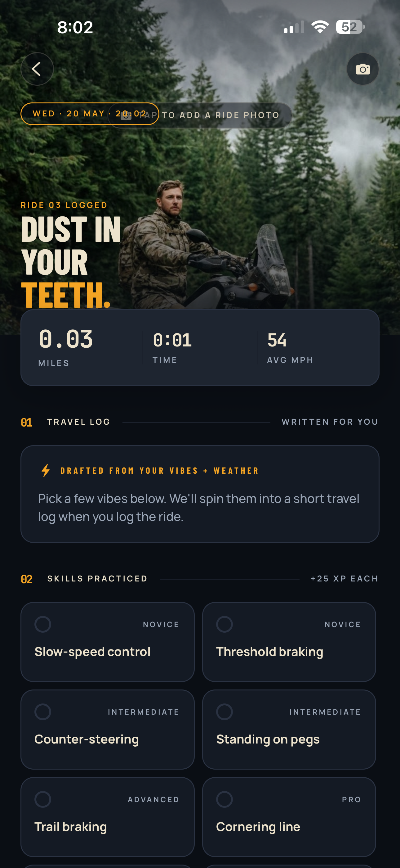Tap the back arrow button
400x868 pixels.
(37, 69)
